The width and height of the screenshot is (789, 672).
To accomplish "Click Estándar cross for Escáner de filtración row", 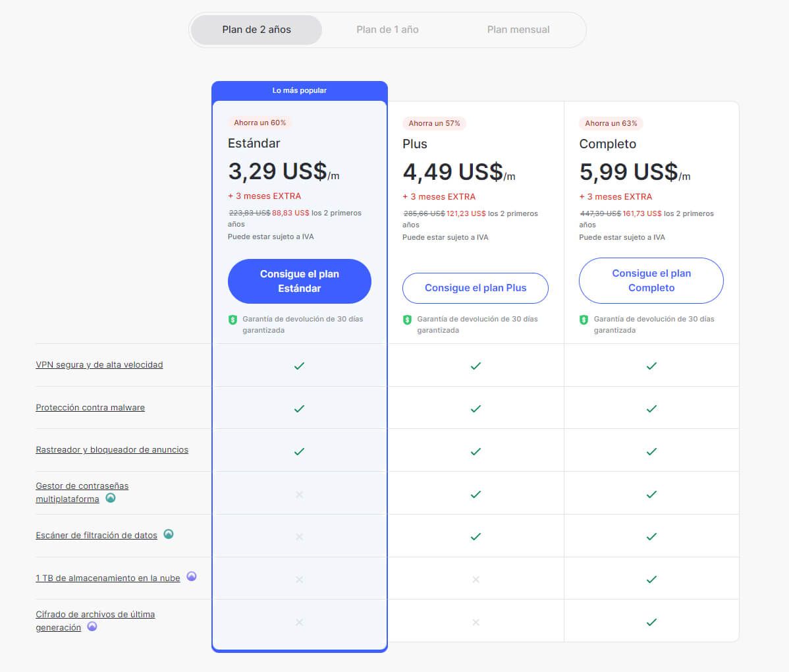I will [300, 537].
